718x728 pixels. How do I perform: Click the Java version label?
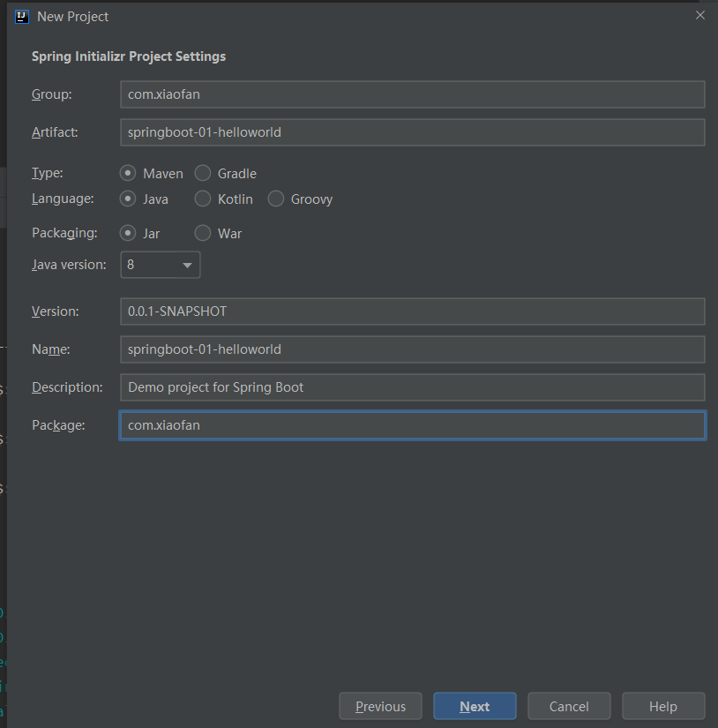69,265
